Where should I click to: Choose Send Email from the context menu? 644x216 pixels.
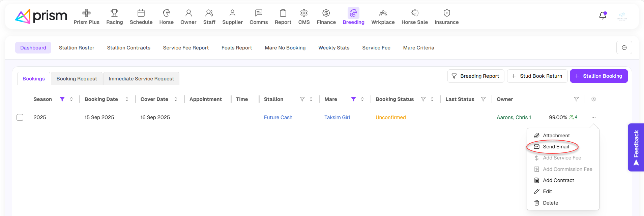[556, 147]
